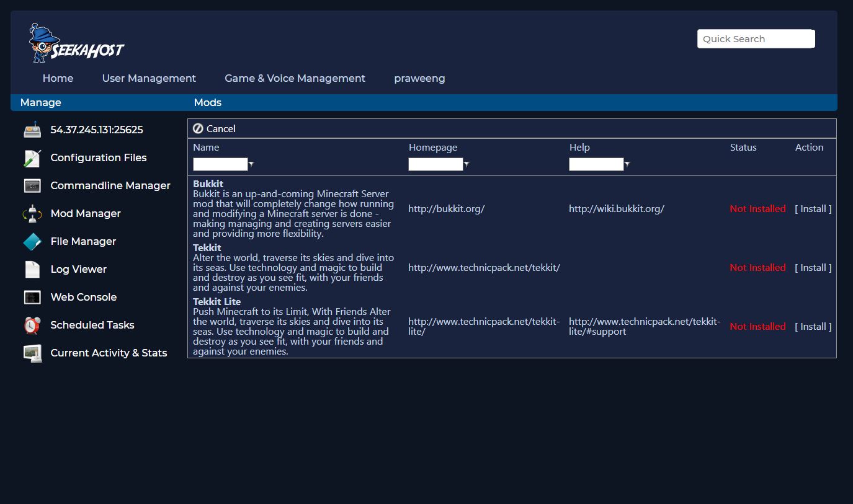Sort by the Name column header
The height and width of the screenshot is (504, 853).
(206, 148)
